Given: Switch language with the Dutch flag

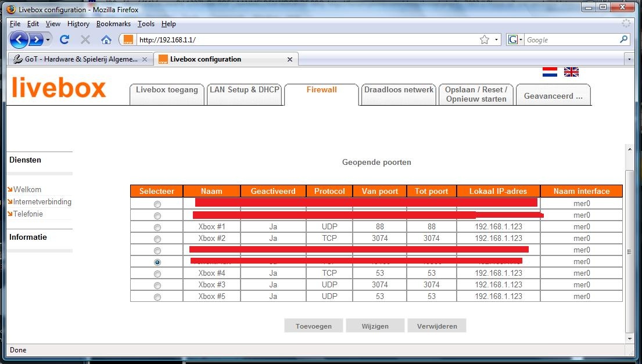Looking at the screenshot, I should click(550, 73).
